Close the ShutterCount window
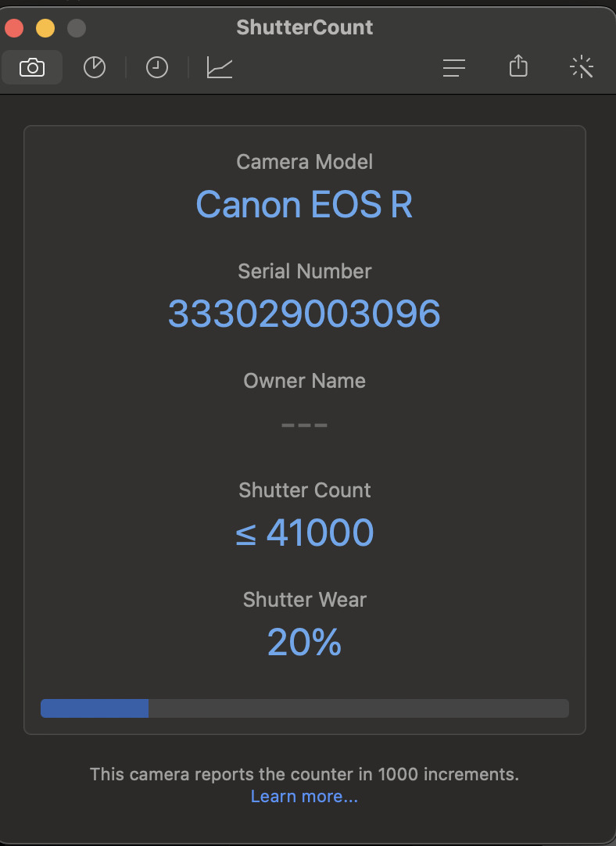 pos(14,29)
